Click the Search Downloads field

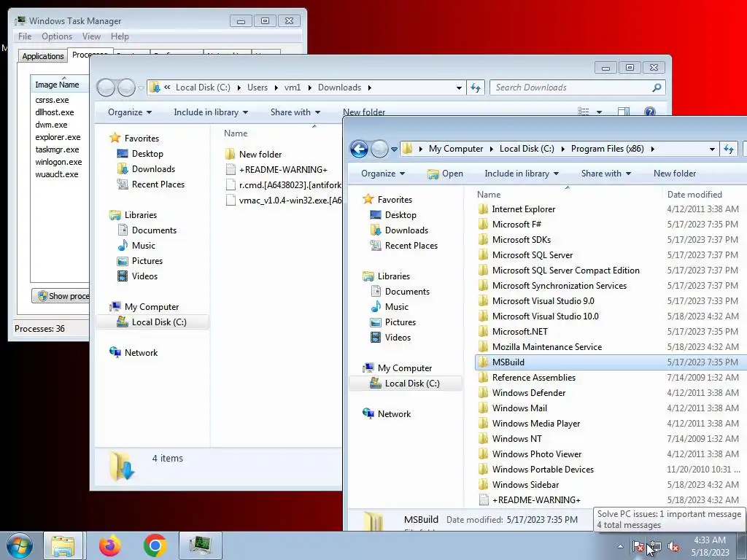click(570, 87)
